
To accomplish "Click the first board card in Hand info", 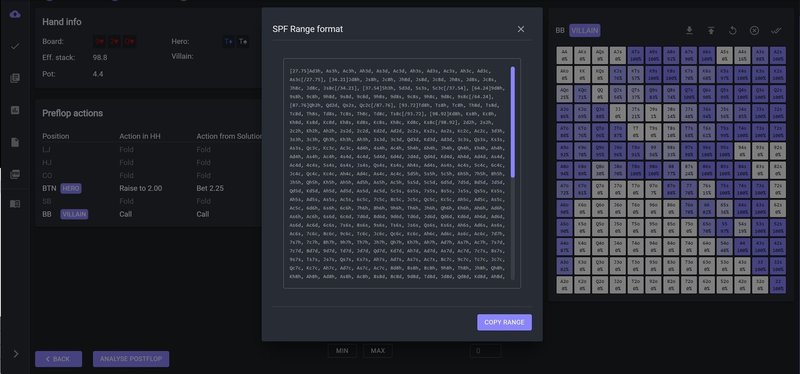I will point(99,41).
